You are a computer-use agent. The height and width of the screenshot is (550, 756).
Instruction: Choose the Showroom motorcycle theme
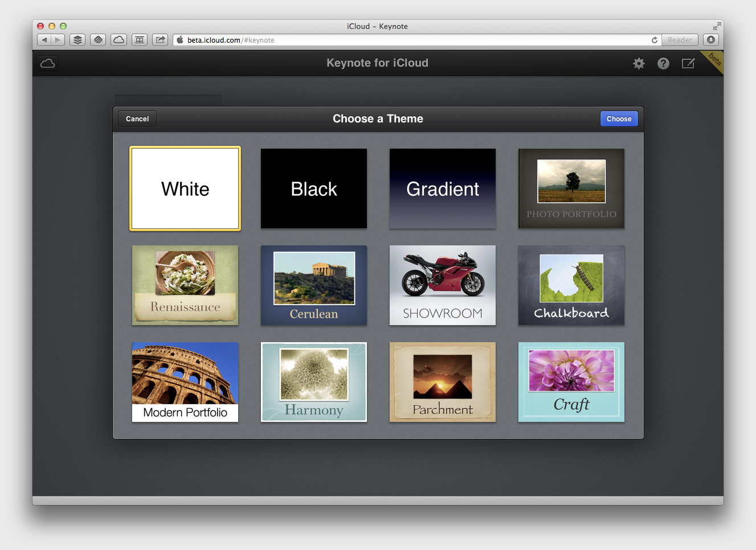[443, 285]
